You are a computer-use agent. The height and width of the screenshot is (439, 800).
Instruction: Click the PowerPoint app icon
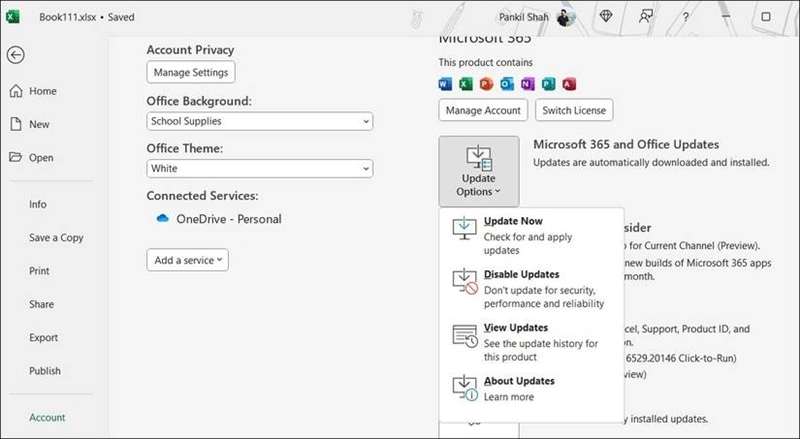coord(486,83)
